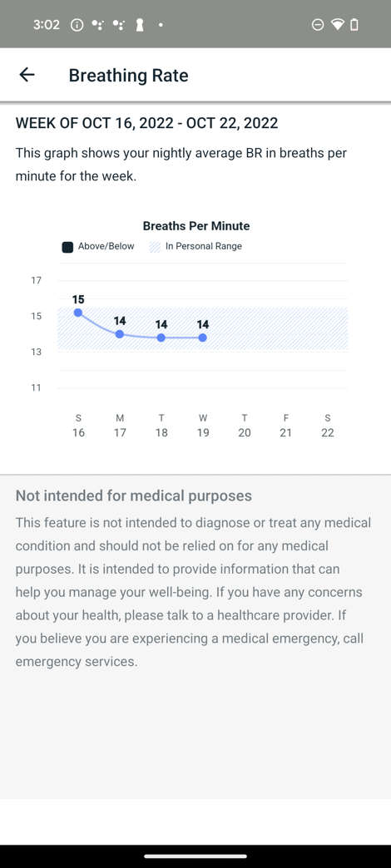
Task: Tap the Above/Below legend swatch
Action: click(x=67, y=247)
